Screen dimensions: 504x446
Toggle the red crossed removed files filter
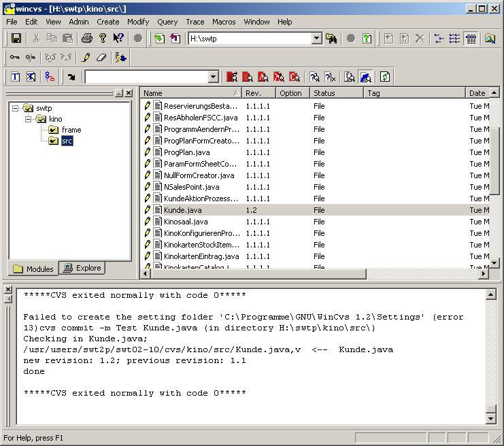(x=279, y=77)
